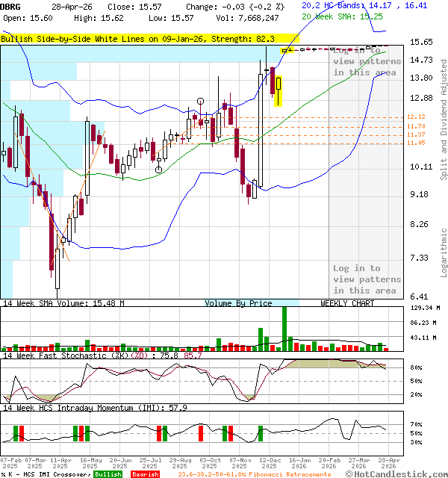Screen dimensions: 448x478
Task: Click the circle marker above the October candle
Action: (200, 101)
